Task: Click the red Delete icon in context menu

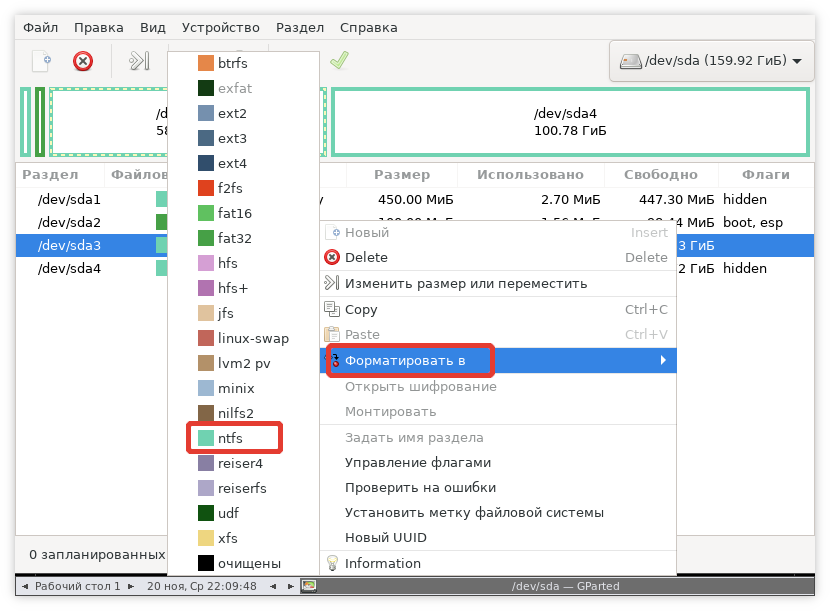Action: tap(332, 258)
